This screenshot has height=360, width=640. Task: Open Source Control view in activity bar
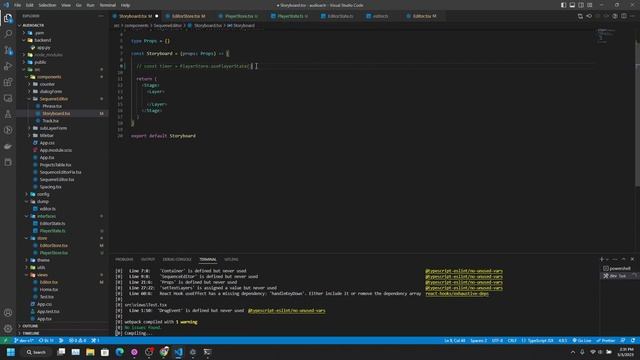pyautogui.click(x=8, y=50)
